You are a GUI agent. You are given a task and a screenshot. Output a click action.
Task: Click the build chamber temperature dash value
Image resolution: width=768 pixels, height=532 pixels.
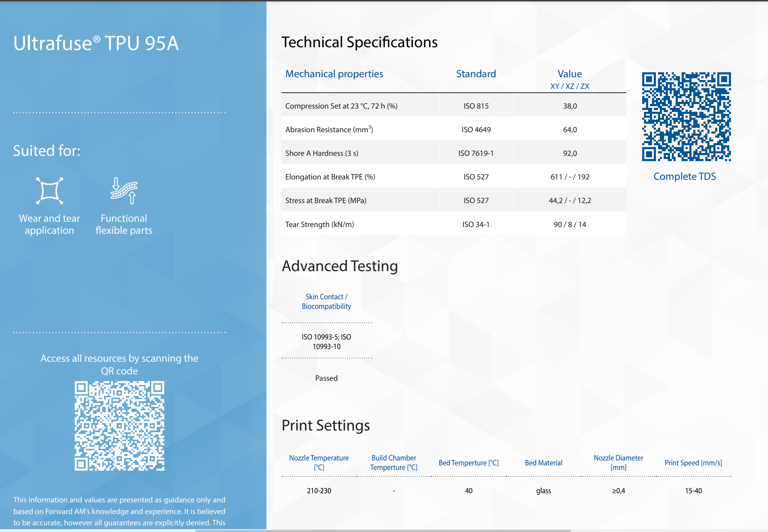pos(394,491)
